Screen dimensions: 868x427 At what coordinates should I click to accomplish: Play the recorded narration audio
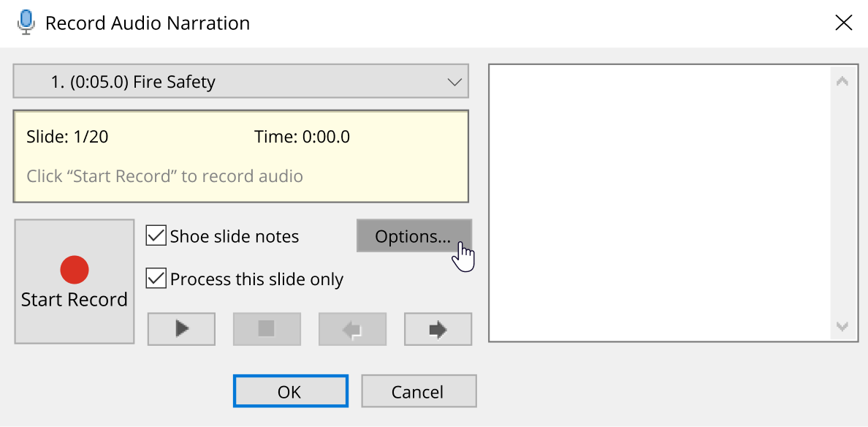(181, 329)
